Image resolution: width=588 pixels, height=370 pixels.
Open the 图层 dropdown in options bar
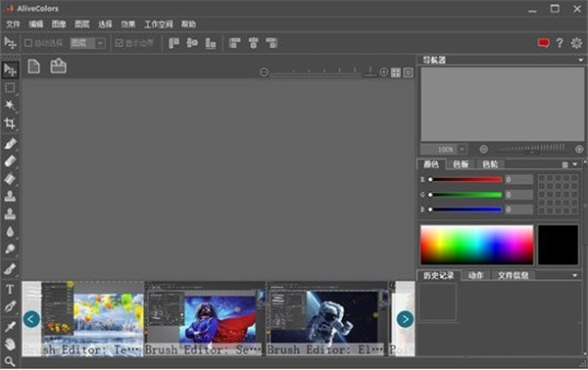coord(88,43)
